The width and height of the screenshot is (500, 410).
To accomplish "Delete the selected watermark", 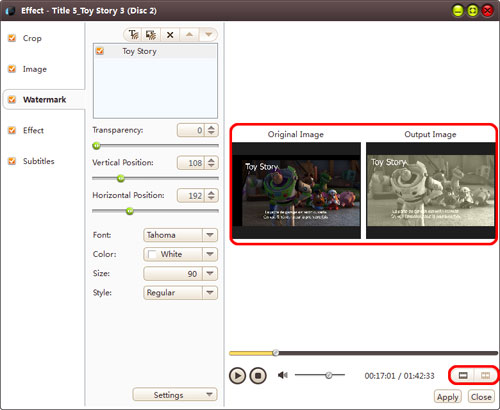I will point(170,35).
